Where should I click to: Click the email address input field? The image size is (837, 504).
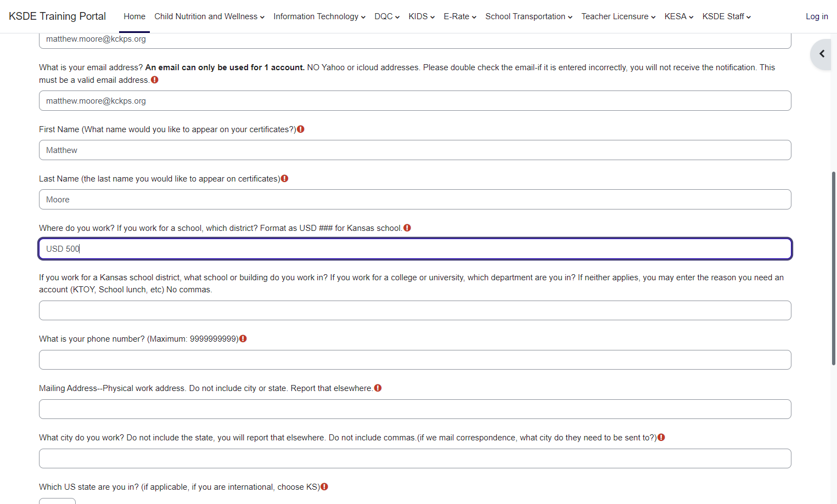click(415, 101)
